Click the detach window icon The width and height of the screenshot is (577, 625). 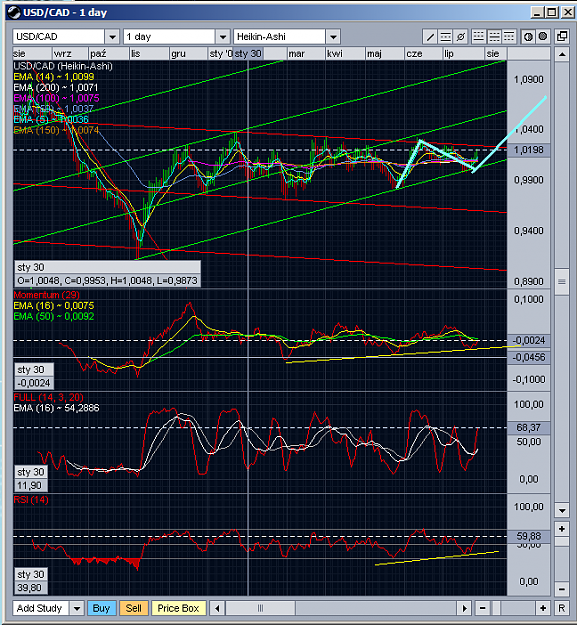coord(562,37)
